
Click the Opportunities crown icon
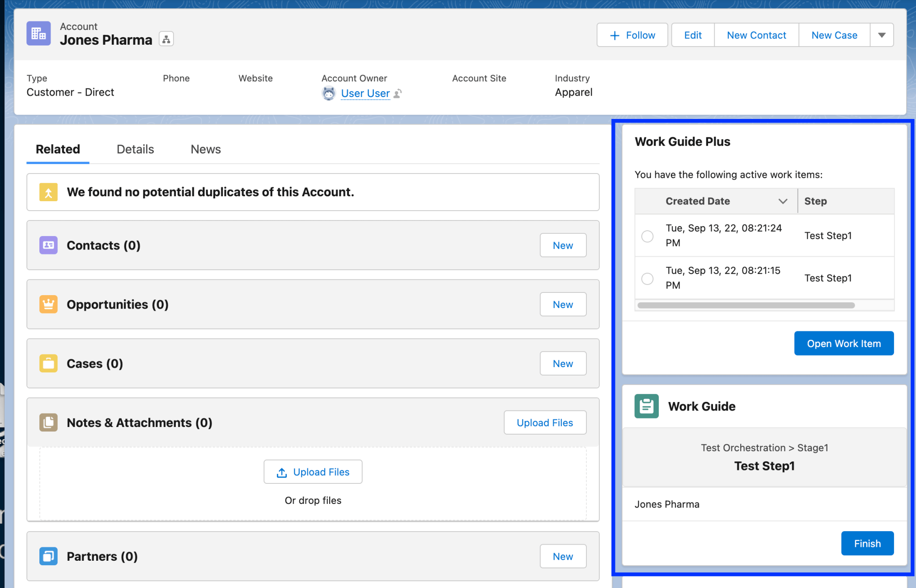pos(48,304)
